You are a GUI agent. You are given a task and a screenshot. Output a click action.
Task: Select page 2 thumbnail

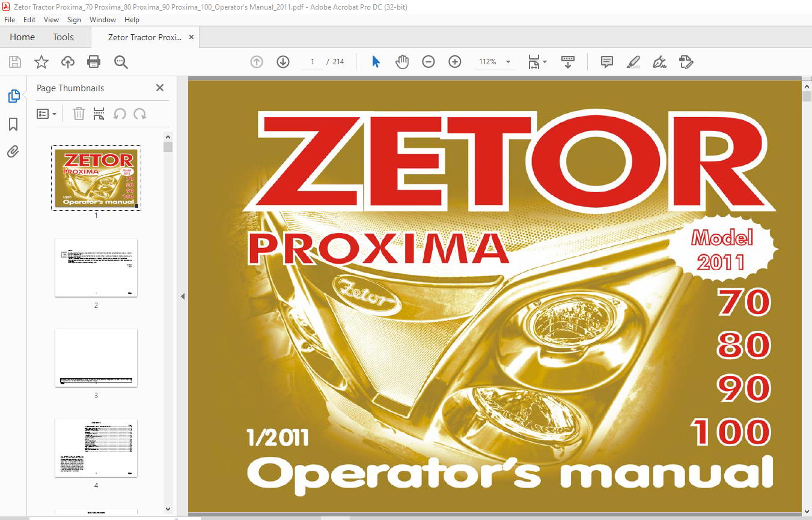coord(96,268)
